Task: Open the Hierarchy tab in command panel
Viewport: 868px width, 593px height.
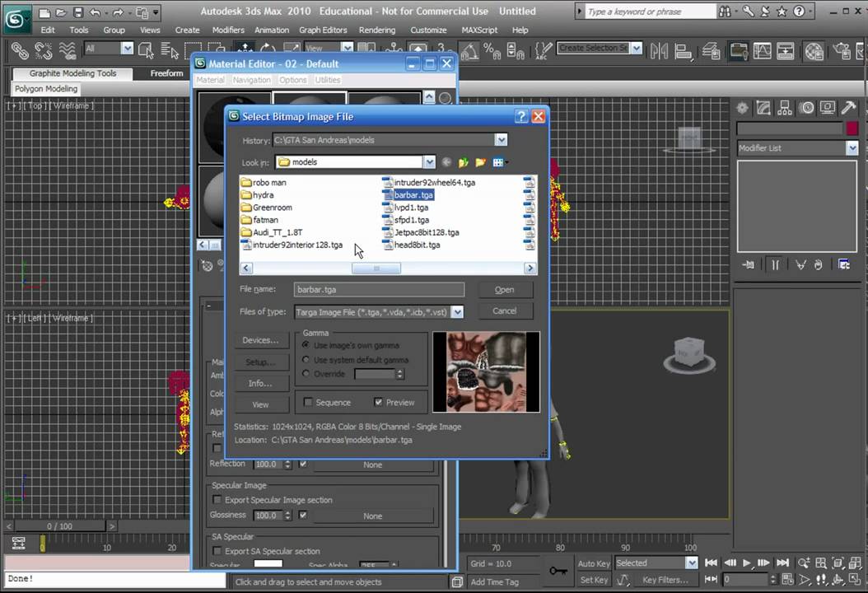Action: click(x=784, y=108)
